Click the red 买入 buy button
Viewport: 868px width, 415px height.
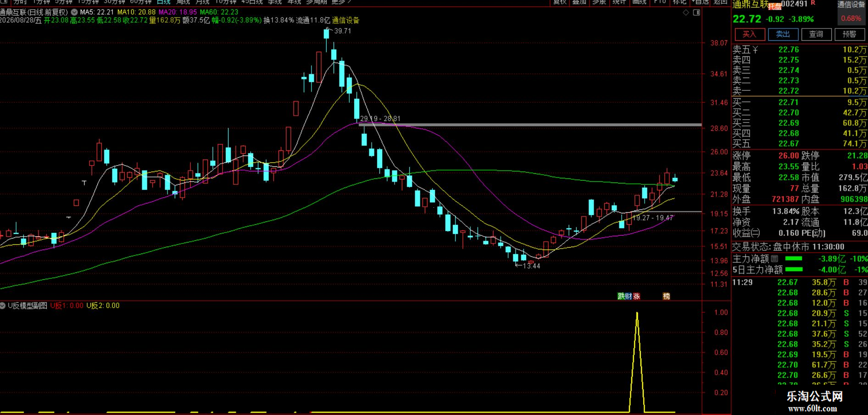click(750, 34)
